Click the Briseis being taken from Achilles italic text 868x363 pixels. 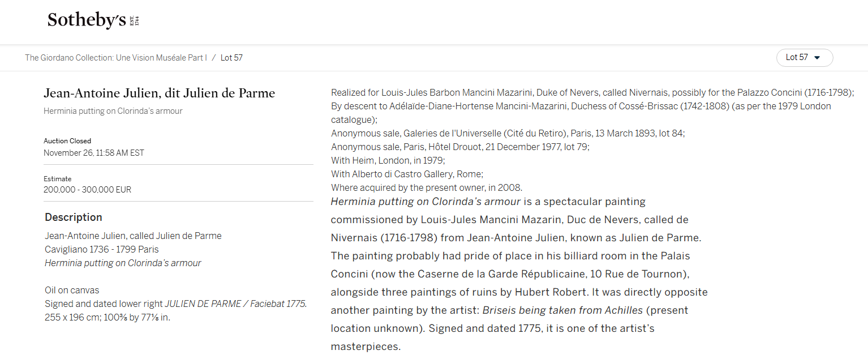562,311
